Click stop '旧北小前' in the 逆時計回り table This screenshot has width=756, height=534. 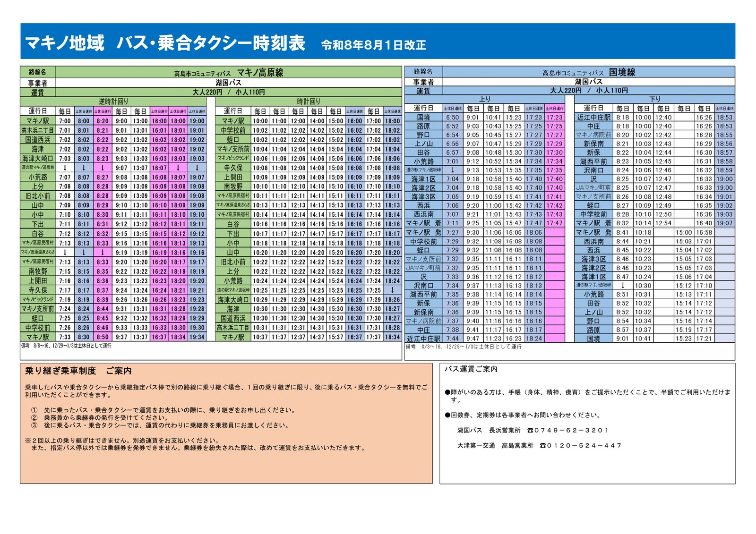coord(38,196)
